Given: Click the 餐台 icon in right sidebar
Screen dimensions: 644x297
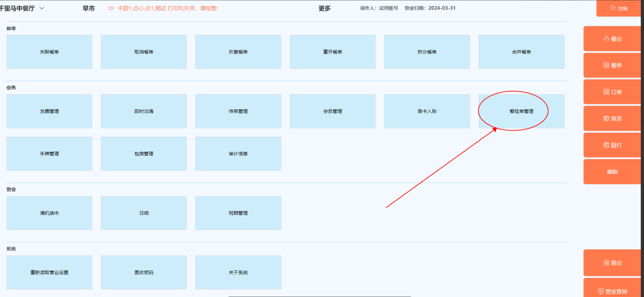Looking at the screenshot, I should [606, 39].
